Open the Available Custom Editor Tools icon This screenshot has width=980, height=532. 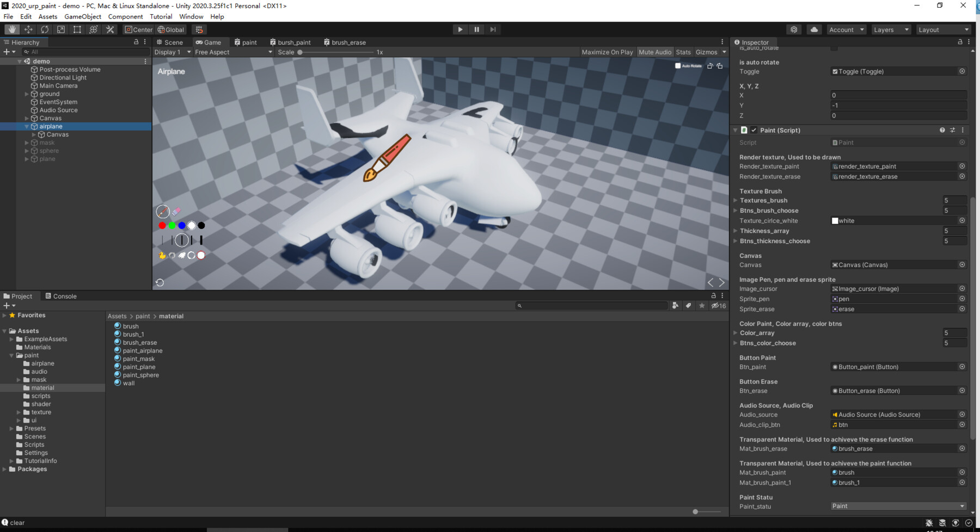click(110, 29)
